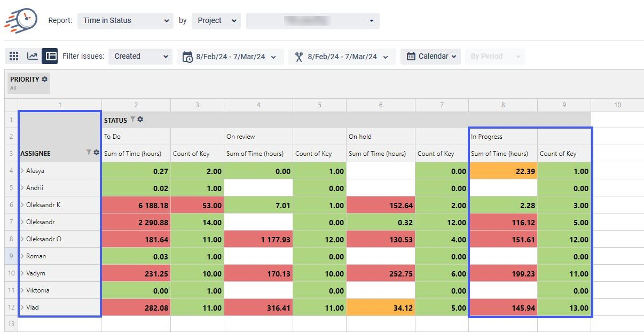
Task: Open the 'by Project' dropdown
Action: pos(216,21)
